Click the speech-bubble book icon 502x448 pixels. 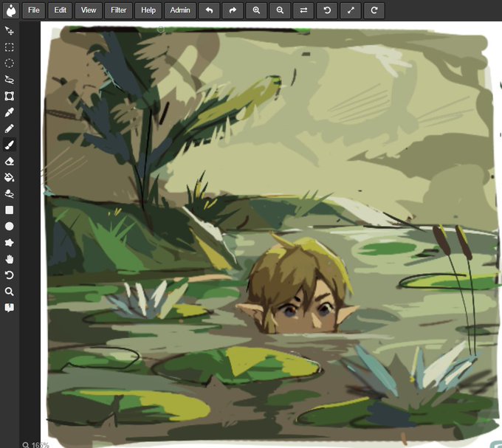(x=10, y=308)
